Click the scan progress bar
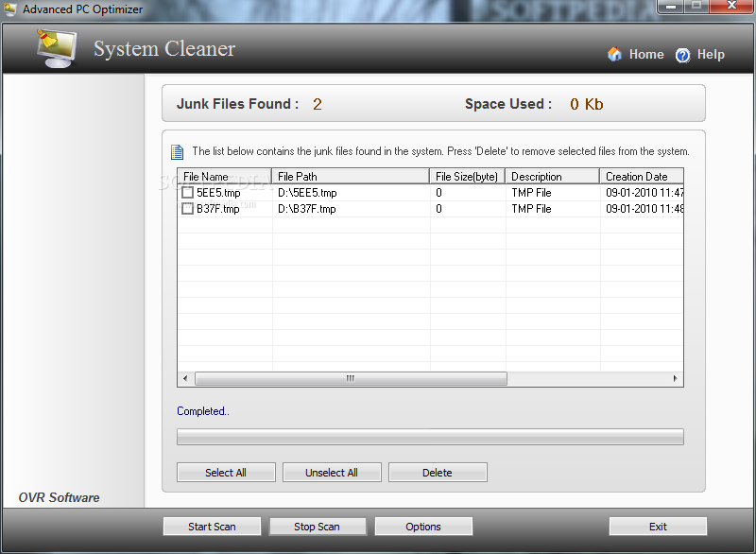This screenshot has height=554, width=756. point(430,437)
